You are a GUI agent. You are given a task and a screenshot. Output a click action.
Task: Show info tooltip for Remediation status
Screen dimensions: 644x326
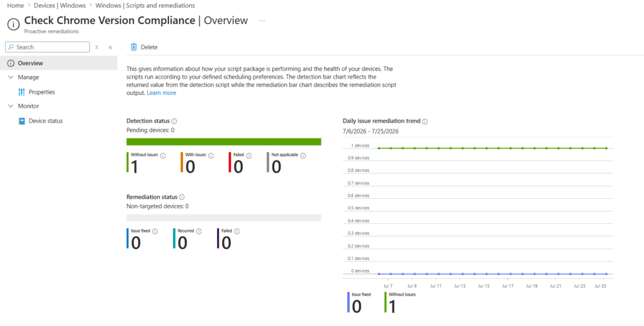coord(182,197)
